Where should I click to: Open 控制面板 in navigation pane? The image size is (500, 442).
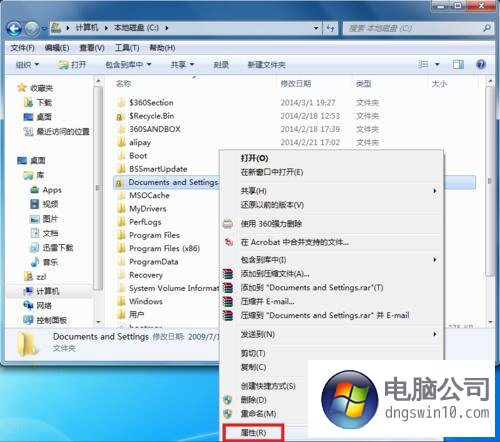pyautogui.click(x=45, y=320)
